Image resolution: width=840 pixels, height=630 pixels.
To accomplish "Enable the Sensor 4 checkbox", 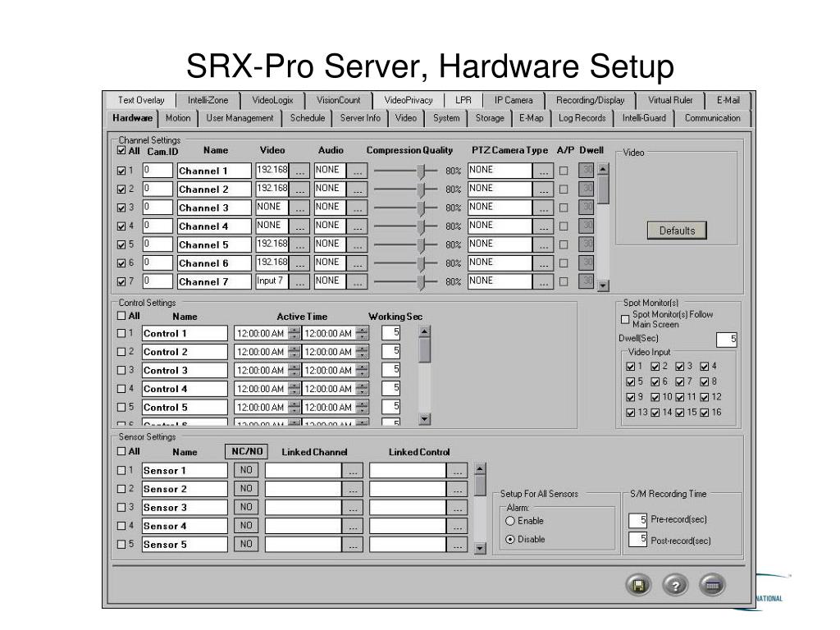I will pos(121,526).
